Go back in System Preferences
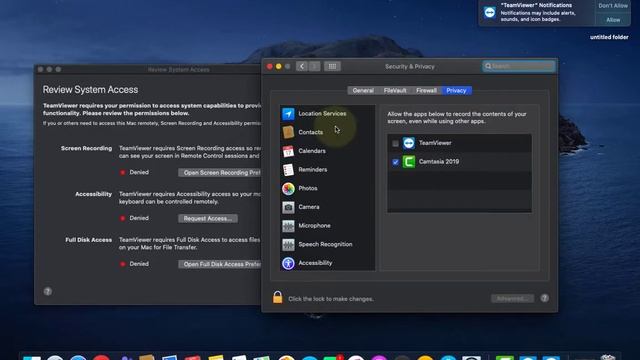This screenshot has height=360, width=640. click(302, 66)
